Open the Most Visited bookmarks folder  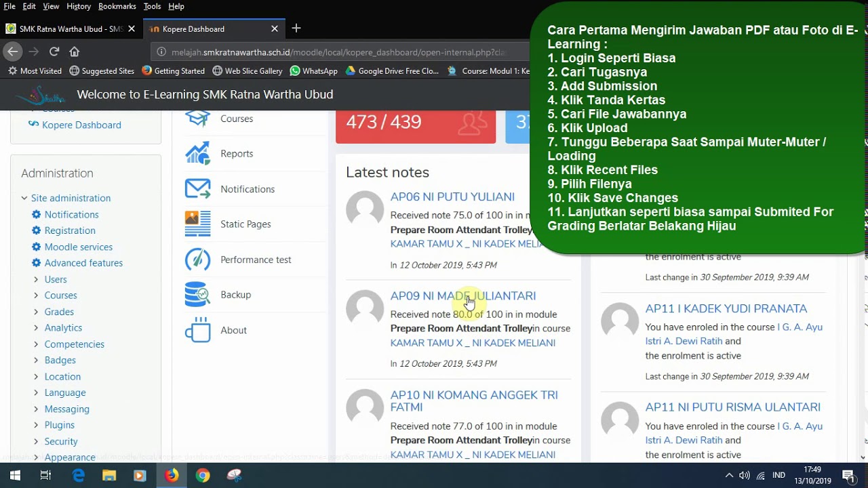tap(35, 70)
